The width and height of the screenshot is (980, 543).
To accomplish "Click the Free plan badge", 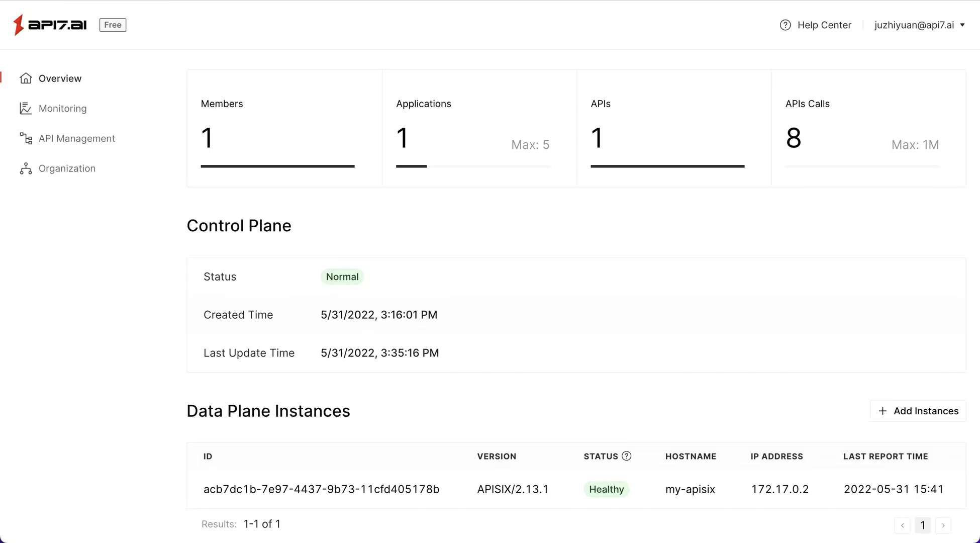I will pyautogui.click(x=113, y=25).
